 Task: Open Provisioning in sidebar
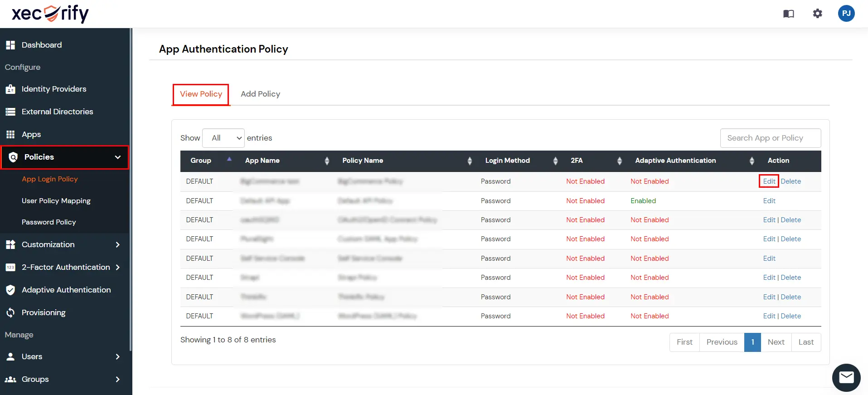pyautogui.click(x=44, y=312)
